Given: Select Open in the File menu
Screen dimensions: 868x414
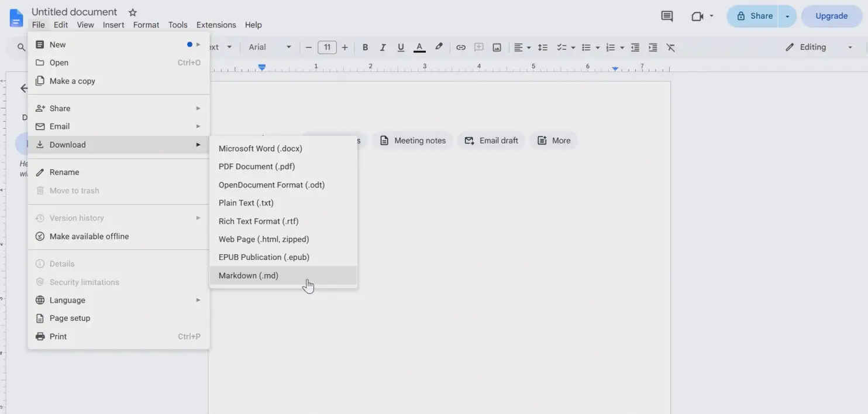Looking at the screenshot, I should 119,63.
